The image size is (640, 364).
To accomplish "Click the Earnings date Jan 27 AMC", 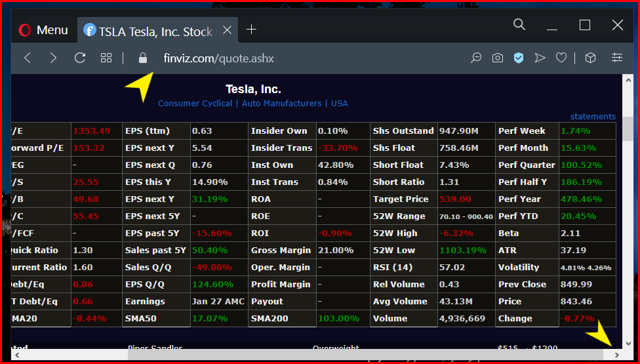I will click(x=218, y=302).
